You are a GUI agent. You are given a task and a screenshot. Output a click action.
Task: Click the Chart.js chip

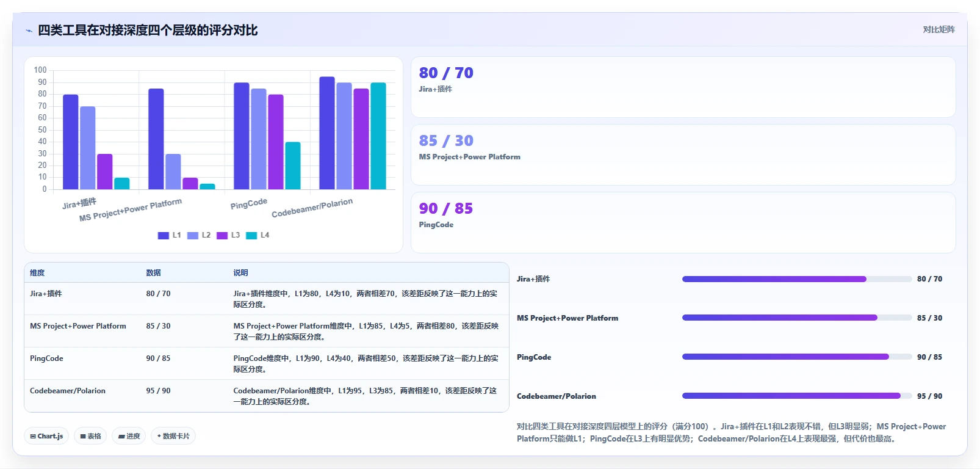(x=46, y=436)
